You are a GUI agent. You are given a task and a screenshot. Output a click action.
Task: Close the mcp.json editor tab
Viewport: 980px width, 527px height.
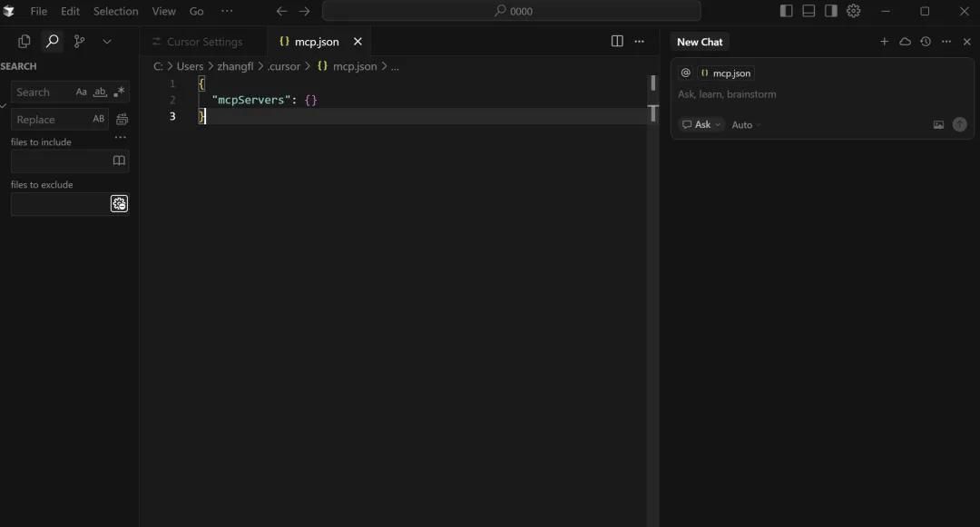click(x=358, y=42)
